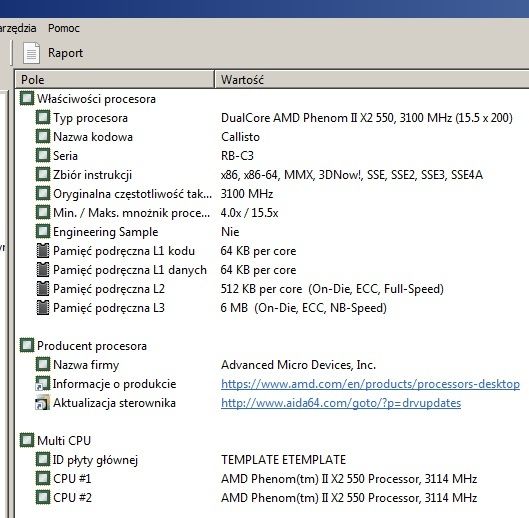This screenshot has height=518, width=529.
Task: Select the Pamięć podręczna L1 danych label
Action: (x=130, y=270)
